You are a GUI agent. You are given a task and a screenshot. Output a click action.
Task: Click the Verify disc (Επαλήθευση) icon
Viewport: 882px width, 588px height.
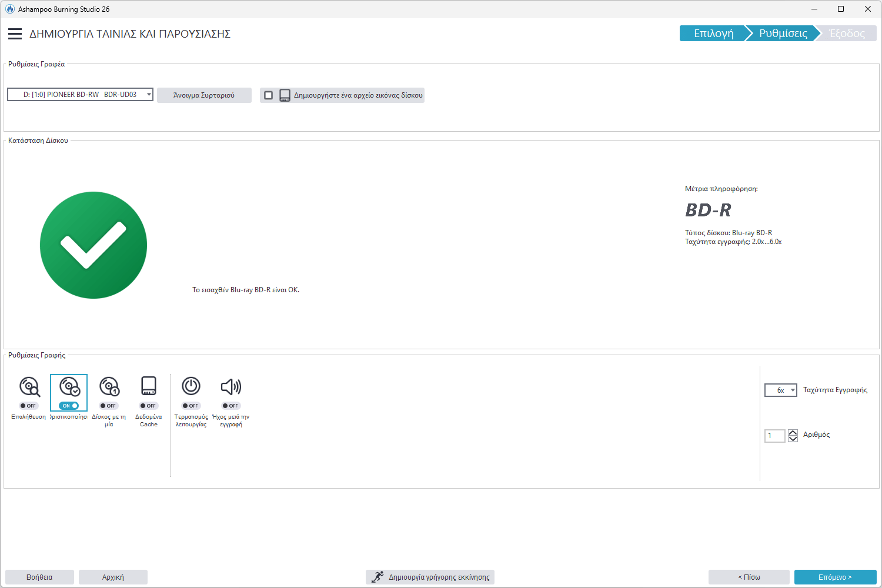pos(29,387)
